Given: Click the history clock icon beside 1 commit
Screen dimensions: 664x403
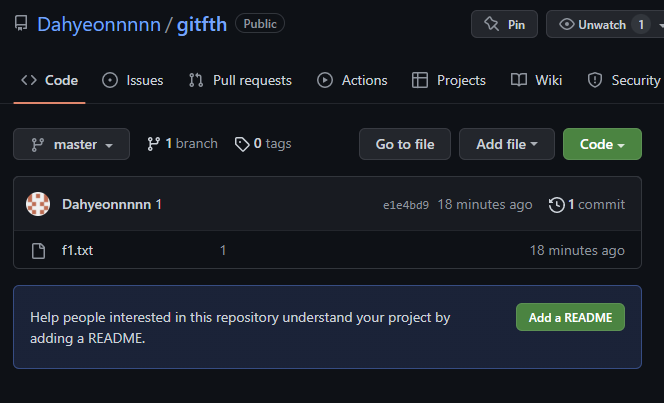Looking at the screenshot, I should 556,205.
